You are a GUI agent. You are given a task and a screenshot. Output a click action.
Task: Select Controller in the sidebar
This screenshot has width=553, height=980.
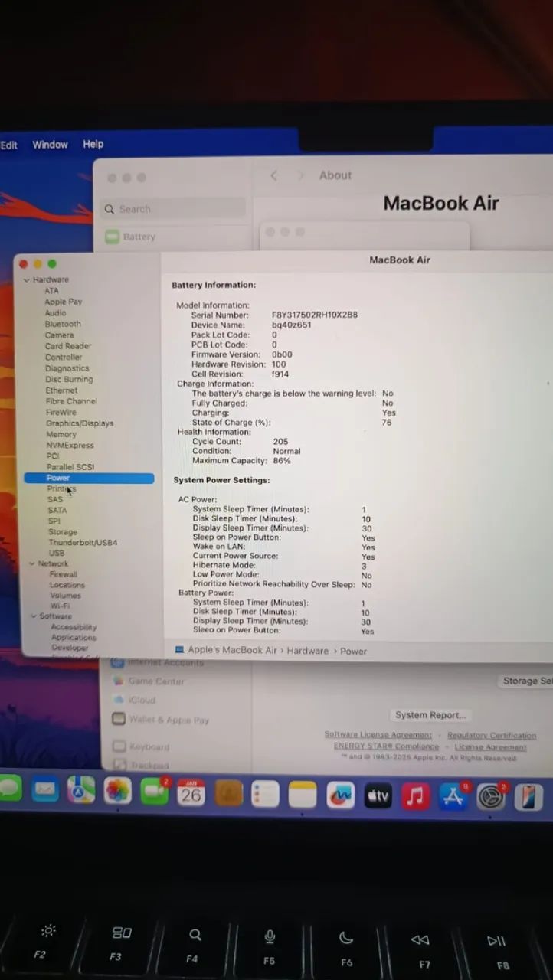click(x=64, y=358)
